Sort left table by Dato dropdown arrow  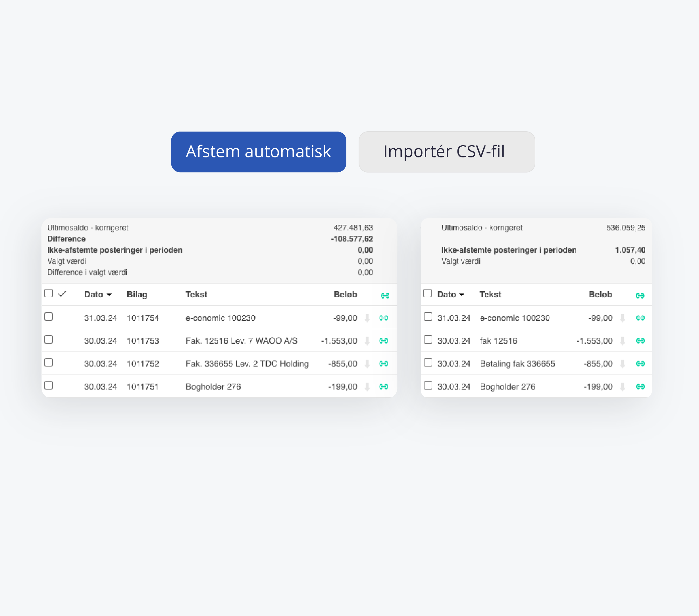109,295
